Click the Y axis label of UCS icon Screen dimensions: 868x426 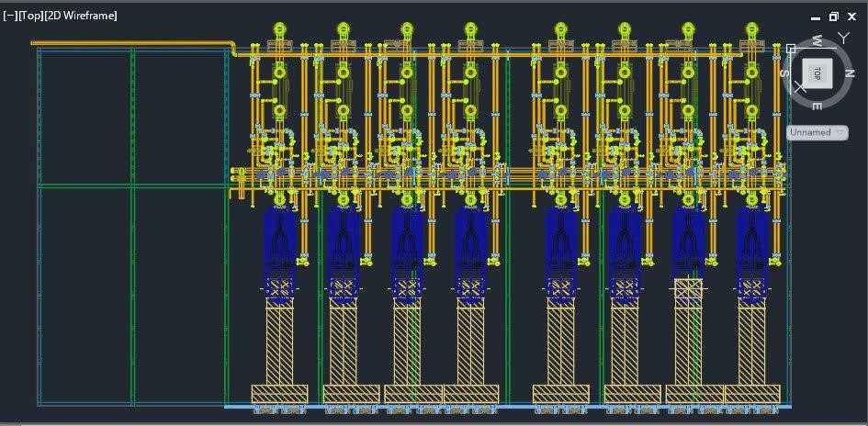tap(844, 38)
